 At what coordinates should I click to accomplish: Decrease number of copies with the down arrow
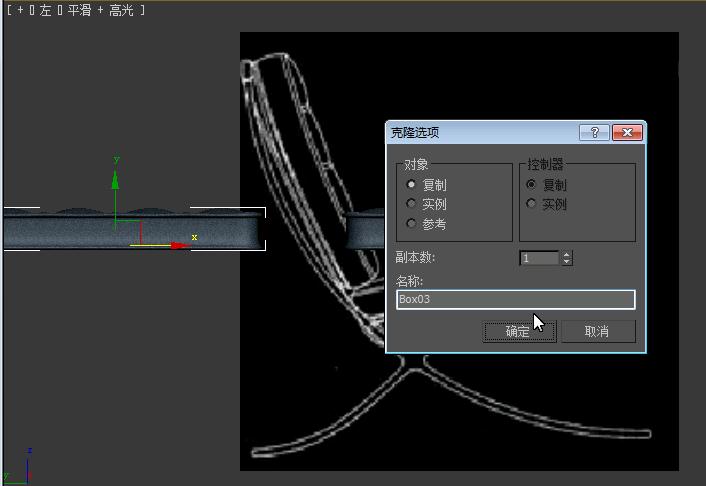coord(567,262)
